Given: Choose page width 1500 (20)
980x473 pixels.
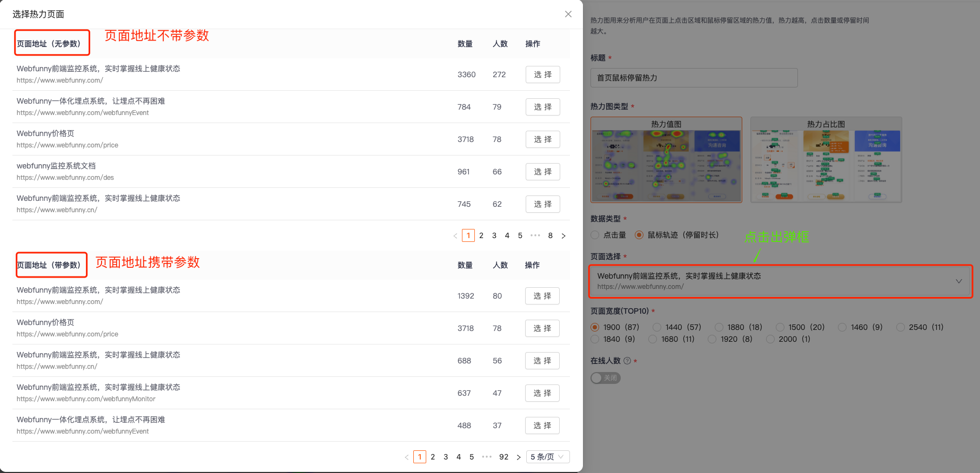Looking at the screenshot, I should point(780,327).
